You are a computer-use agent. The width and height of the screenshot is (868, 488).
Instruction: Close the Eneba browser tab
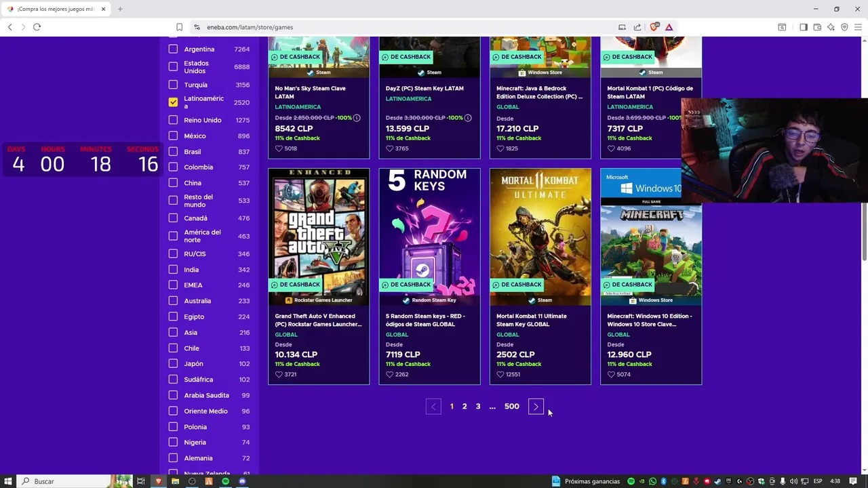coord(103,9)
